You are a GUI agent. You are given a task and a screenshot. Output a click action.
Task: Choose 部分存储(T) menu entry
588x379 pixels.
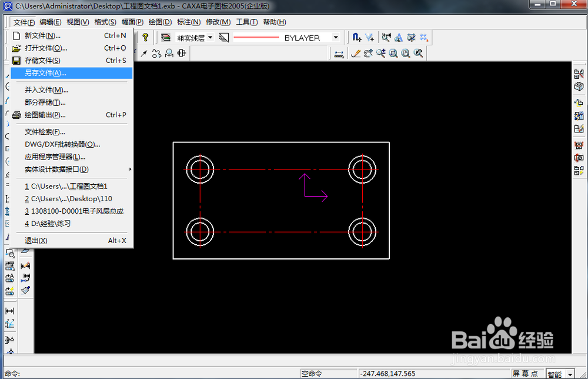click(72, 102)
